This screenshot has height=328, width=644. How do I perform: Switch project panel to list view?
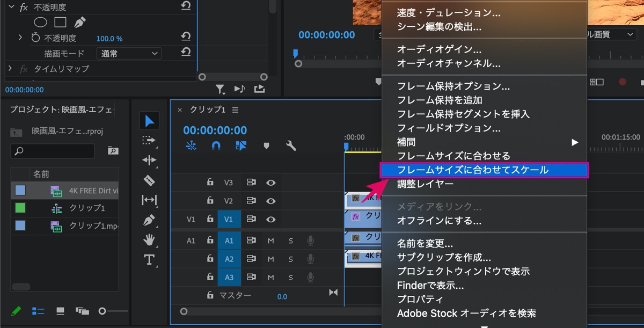pos(38,311)
